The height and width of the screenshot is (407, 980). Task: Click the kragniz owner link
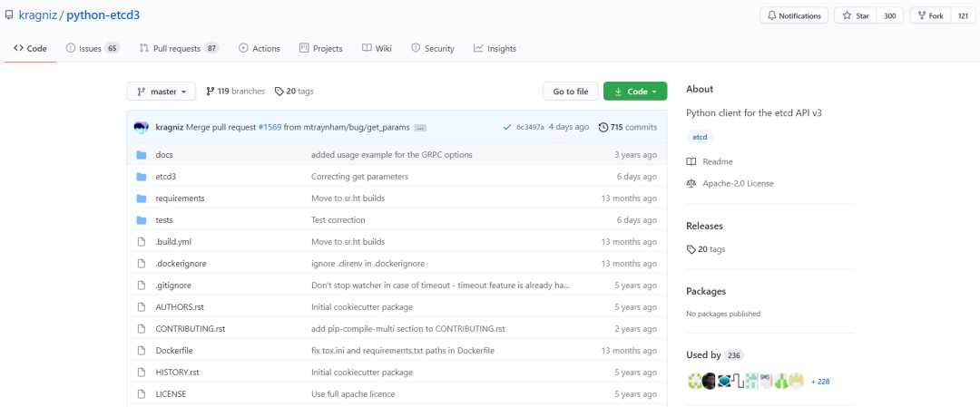click(x=37, y=15)
